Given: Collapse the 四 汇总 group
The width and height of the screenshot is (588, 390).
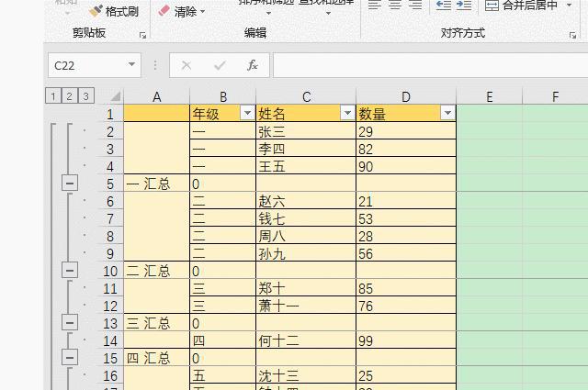Looking at the screenshot, I should pos(70,357).
